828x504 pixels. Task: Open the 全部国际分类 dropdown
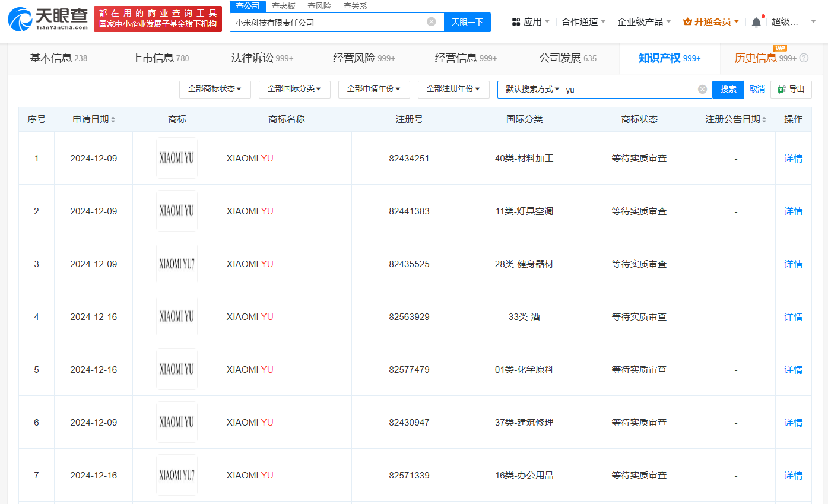coord(294,89)
